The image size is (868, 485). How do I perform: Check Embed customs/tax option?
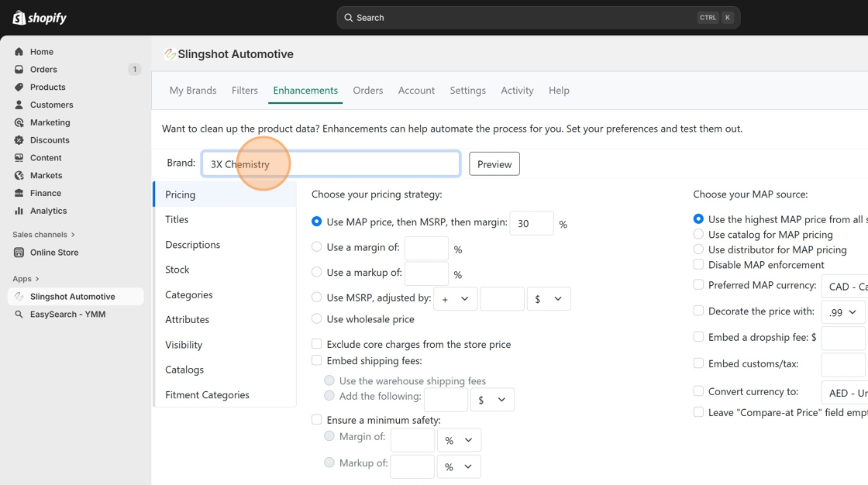click(x=698, y=363)
